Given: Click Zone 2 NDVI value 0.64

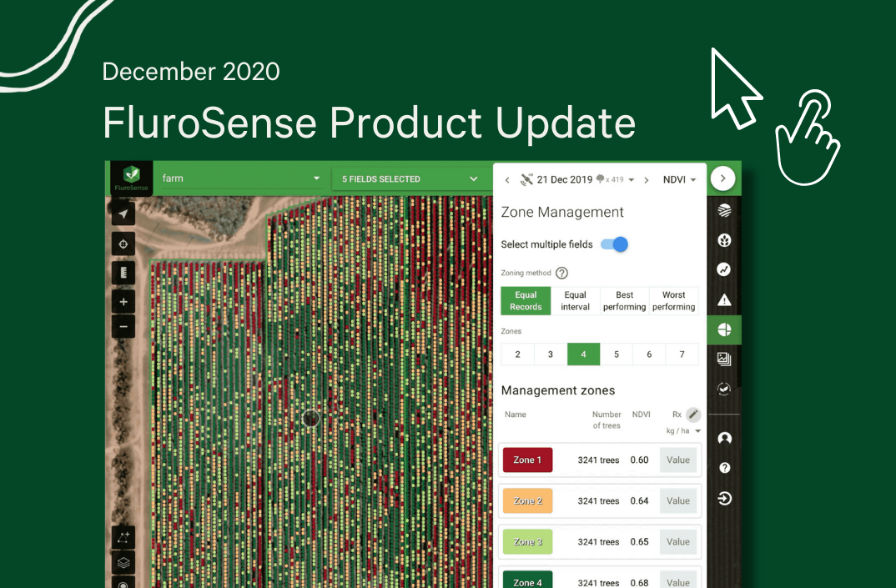Looking at the screenshot, I should point(639,501).
